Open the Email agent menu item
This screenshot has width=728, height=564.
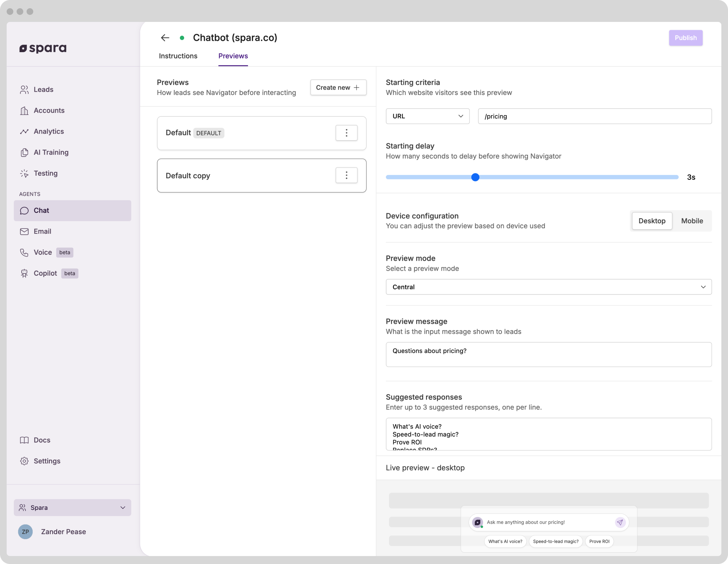(42, 232)
